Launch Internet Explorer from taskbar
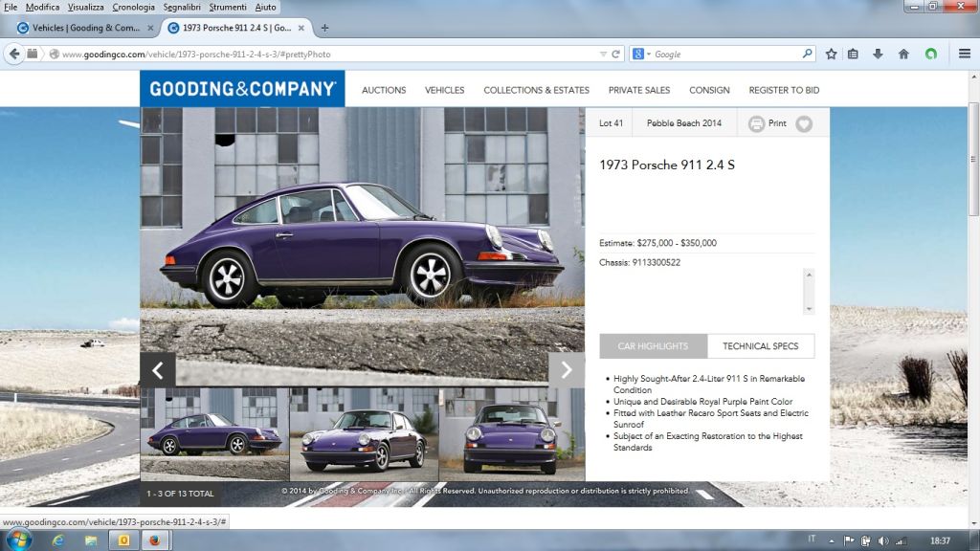The image size is (980, 551). [58, 540]
